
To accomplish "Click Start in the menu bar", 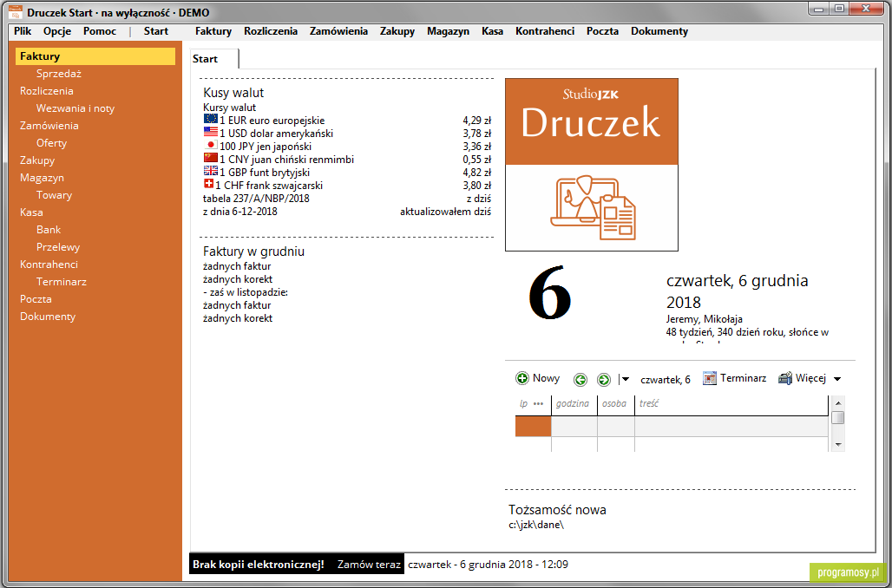I will (x=156, y=31).
